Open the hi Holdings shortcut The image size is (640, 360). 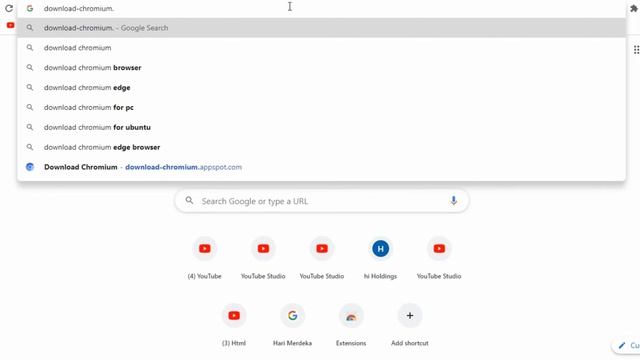[x=380, y=258]
